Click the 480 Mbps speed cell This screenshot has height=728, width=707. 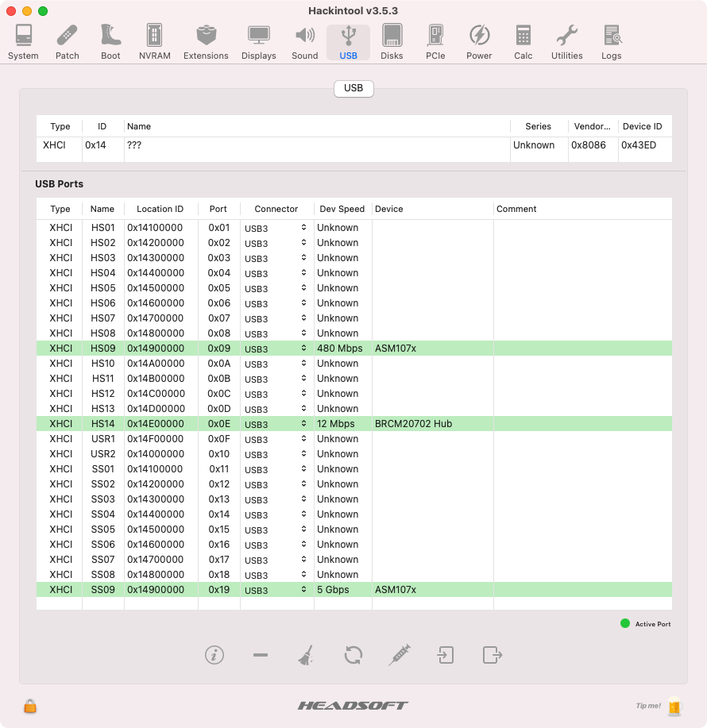(x=339, y=349)
